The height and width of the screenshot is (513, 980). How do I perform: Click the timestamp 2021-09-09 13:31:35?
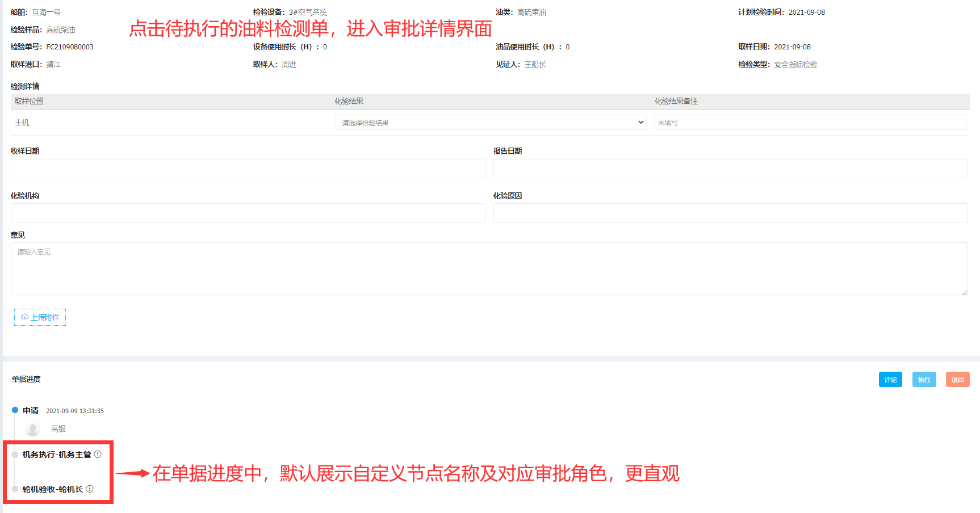click(x=75, y=411)
